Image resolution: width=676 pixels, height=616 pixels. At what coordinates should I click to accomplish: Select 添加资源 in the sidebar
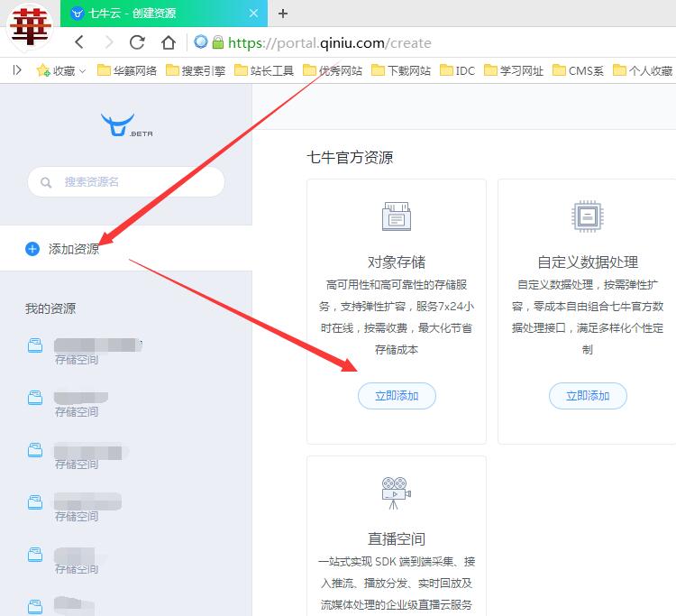click(126, 248)
